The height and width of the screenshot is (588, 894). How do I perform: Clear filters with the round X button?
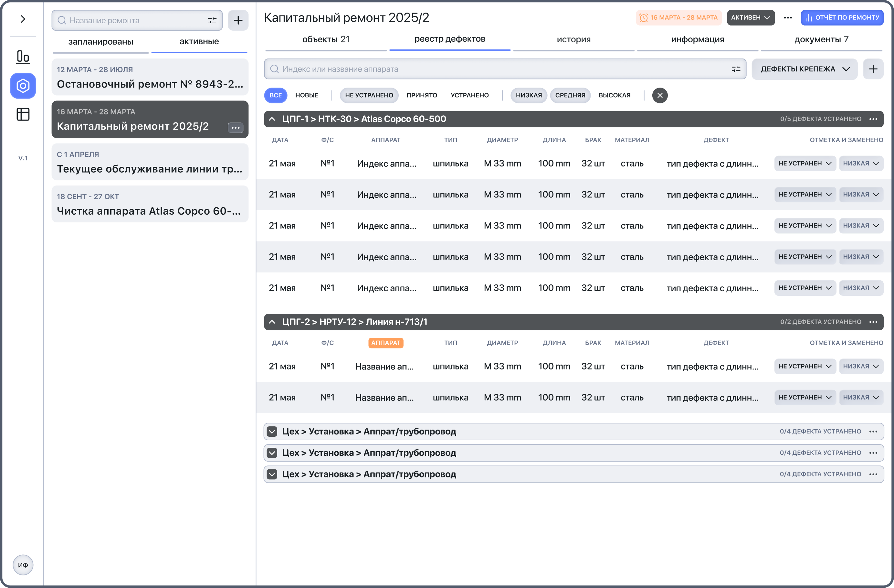pyautogui.click(x=660, y=95)
